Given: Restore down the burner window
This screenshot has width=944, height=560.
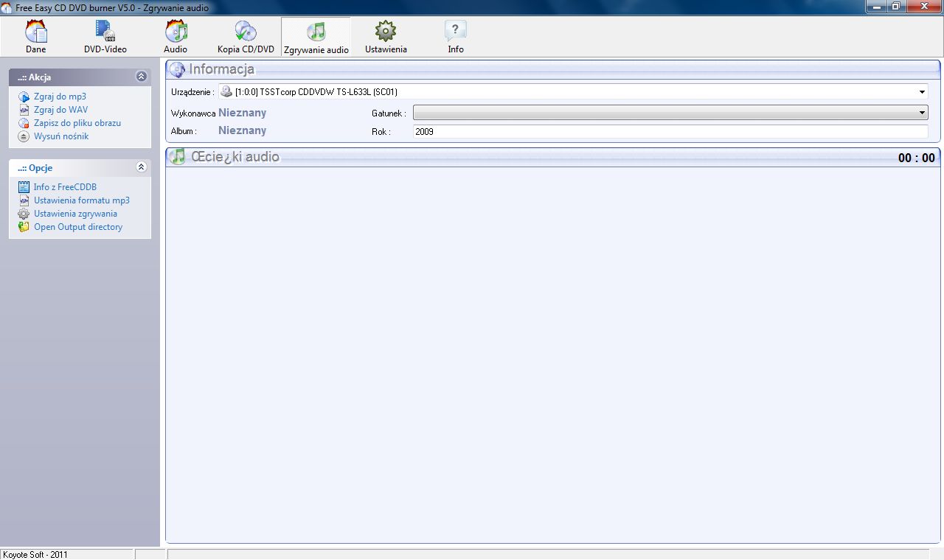Looking at the screenshot, I should 895,6.
